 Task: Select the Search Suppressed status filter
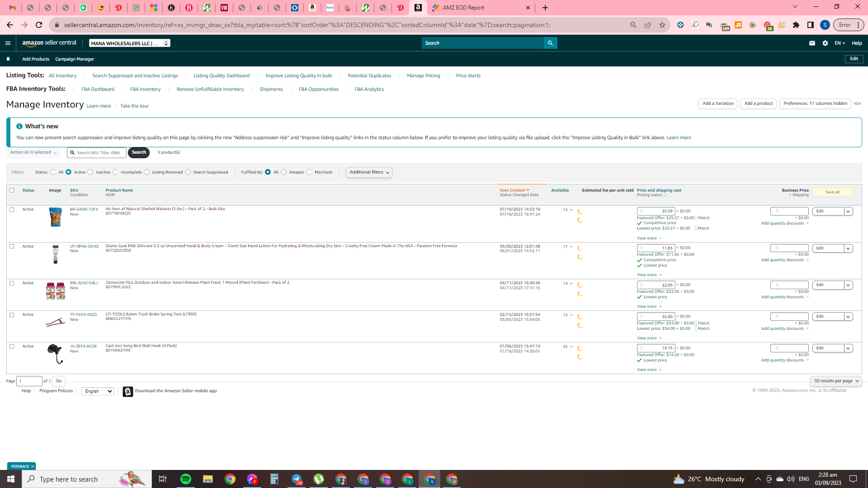[x=188, y=172]
